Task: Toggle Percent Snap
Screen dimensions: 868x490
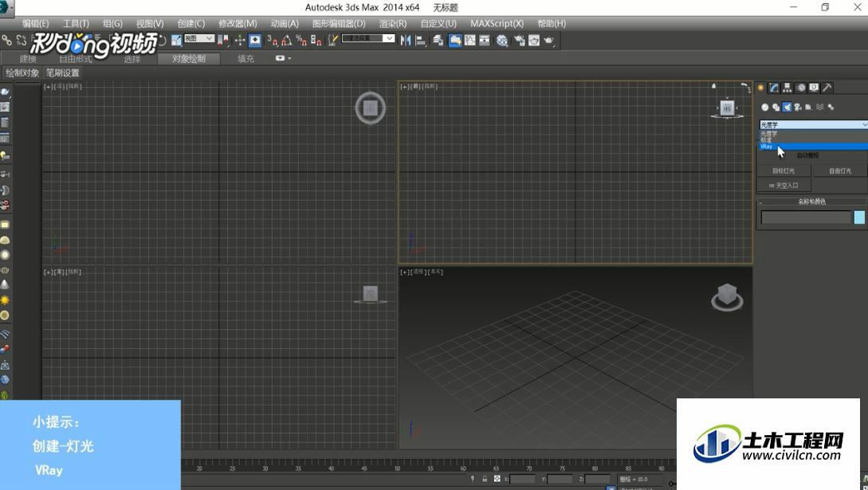Action: click(x=301, y=41)
